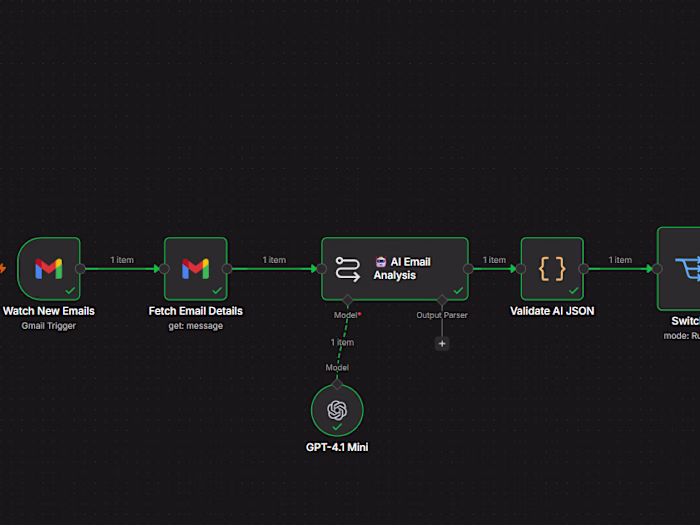Click the Fetch Email Details input connector
The width and height of the screenshot is (700, 525).
tap(164, 269)
